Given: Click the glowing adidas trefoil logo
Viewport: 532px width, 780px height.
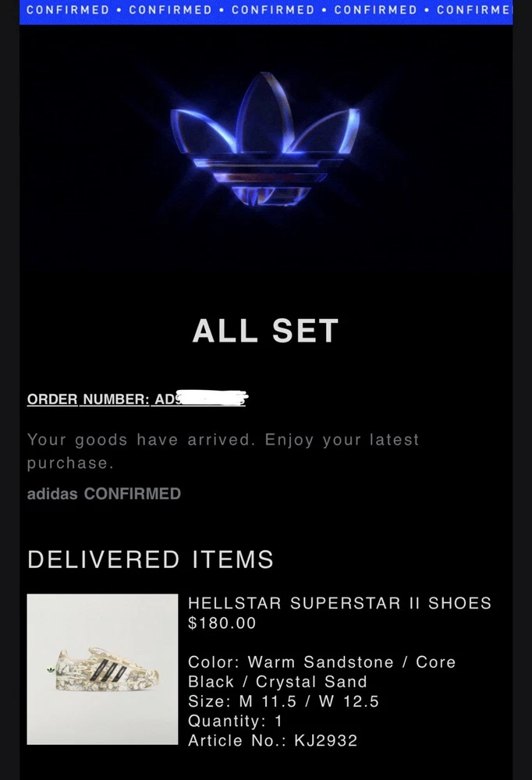Looking at the screenshot, I should point(265,140).
